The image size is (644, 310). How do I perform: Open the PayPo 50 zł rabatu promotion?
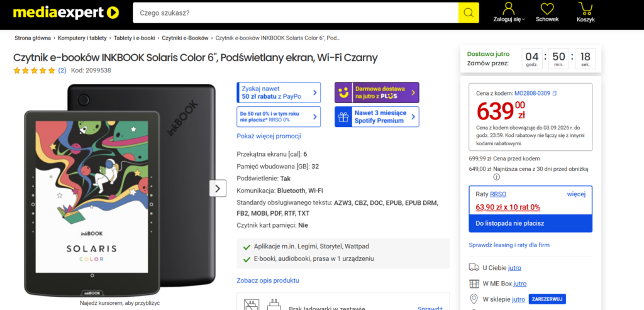click(279, 92)
